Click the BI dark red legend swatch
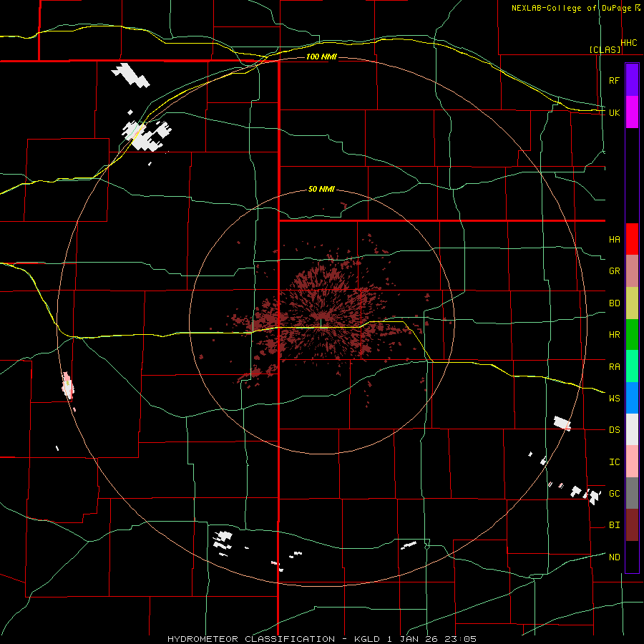This screenshot has height=644, width=644. click(x=632, y=525)
